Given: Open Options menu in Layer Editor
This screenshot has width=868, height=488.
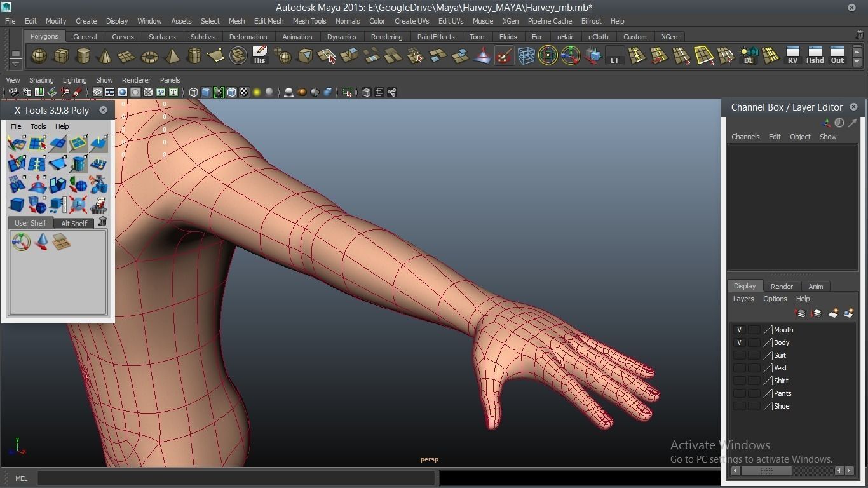Looking at the screenshot, I should pos(775,299).
